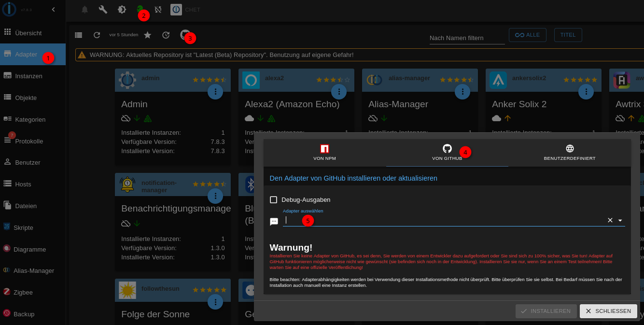
Task: Open Protokolle log view
Action: tap(33, 141)
